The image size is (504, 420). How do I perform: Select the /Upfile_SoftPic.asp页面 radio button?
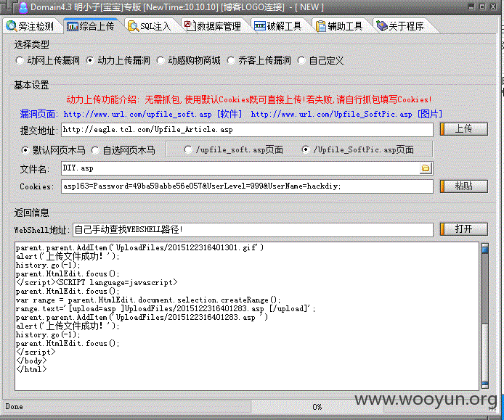point(306,149)
